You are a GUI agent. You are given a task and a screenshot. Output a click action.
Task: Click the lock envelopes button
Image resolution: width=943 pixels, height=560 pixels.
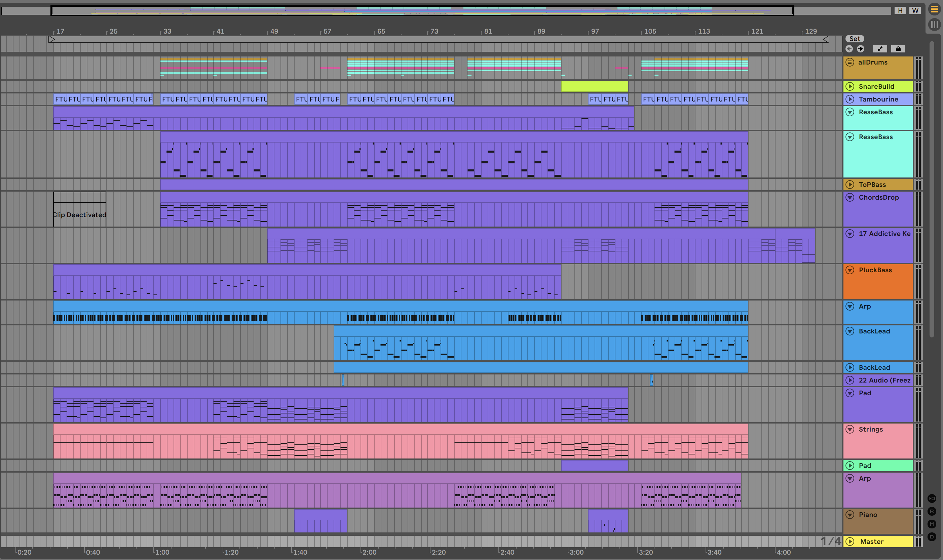tap(898, 49)
